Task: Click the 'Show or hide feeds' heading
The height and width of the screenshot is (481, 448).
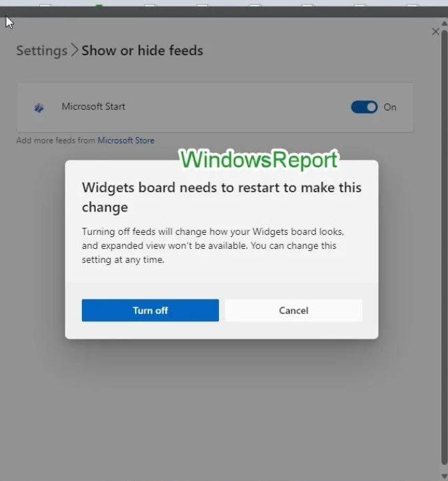Action: coord(142,51)
